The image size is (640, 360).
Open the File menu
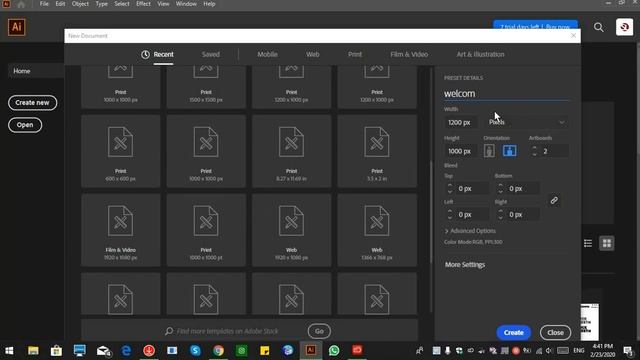coord(44,4)
